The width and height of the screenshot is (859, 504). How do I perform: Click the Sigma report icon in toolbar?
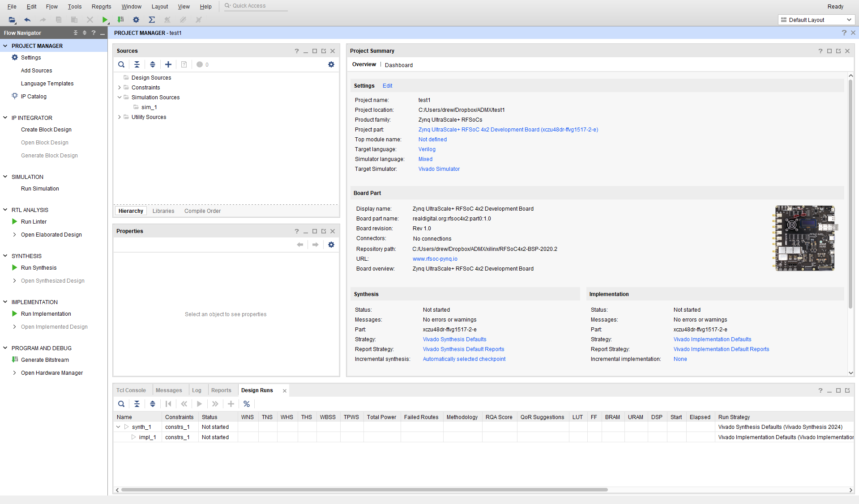pos(152,20)
